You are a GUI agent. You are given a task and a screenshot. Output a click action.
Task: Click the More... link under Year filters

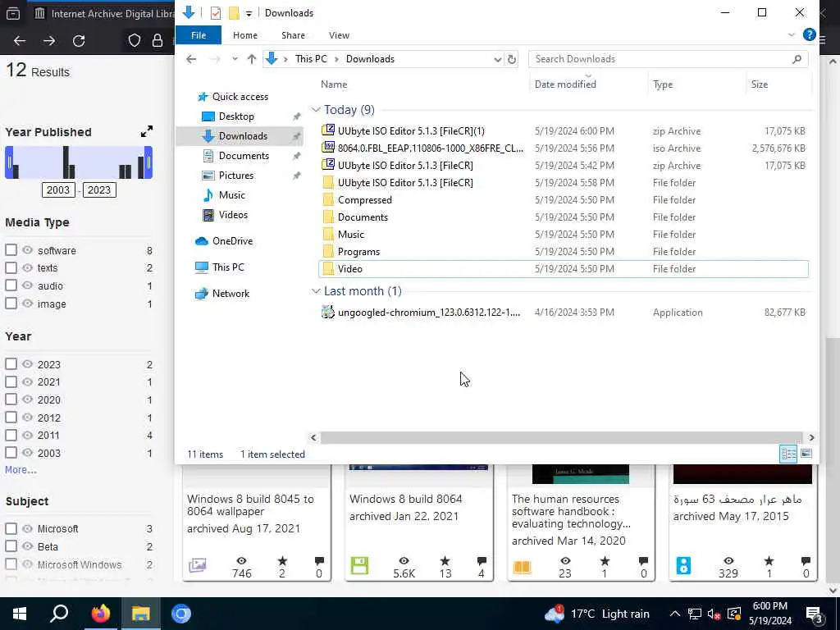tap(21, 470)
